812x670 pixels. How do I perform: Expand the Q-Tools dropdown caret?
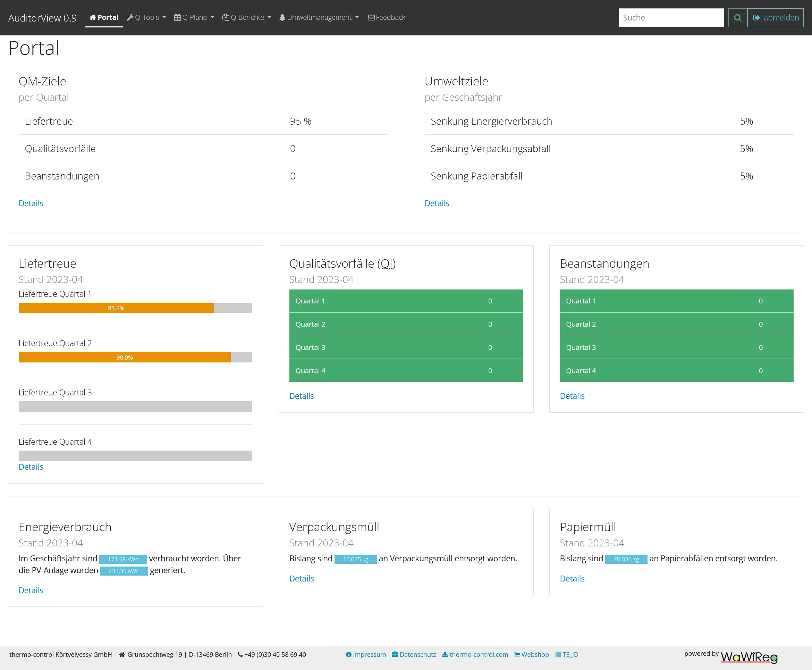[164, 17]
